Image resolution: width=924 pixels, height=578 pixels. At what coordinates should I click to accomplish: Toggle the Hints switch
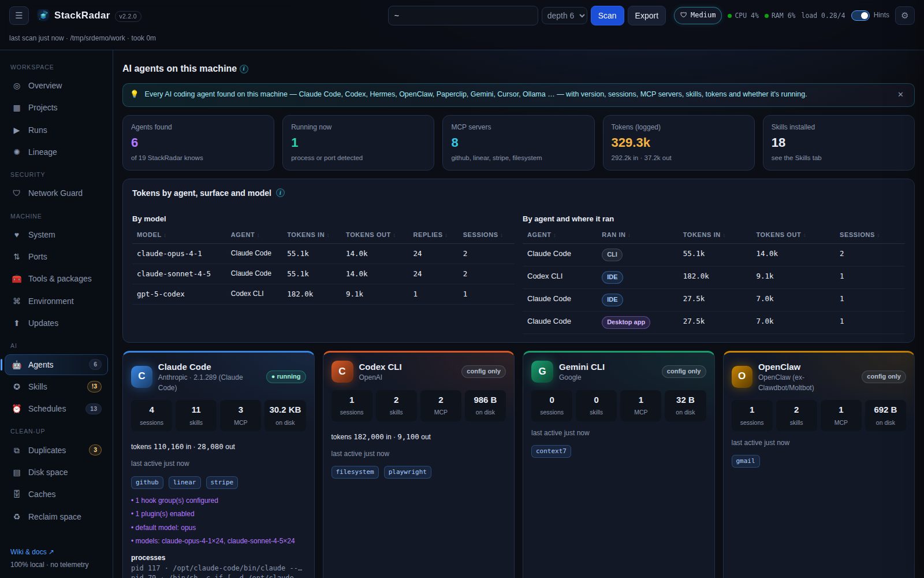[x=860, y=16]
